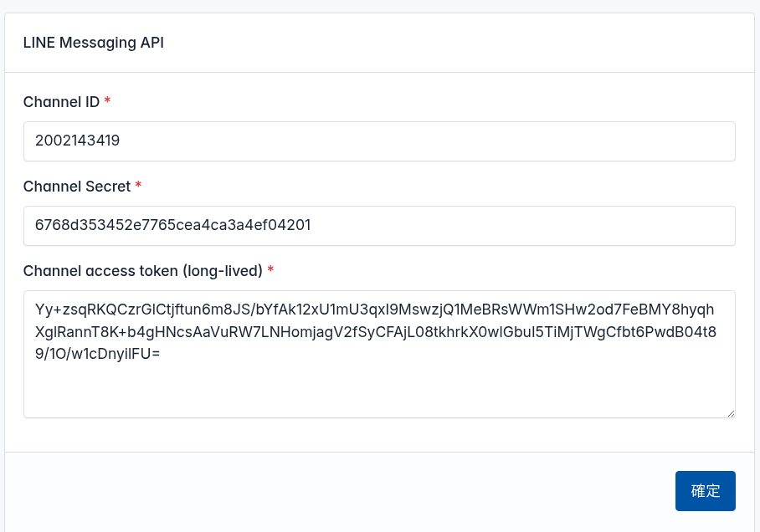Click the Channel Secret label
The height and width of the screenshot is (532, 760).
point(77,186)
